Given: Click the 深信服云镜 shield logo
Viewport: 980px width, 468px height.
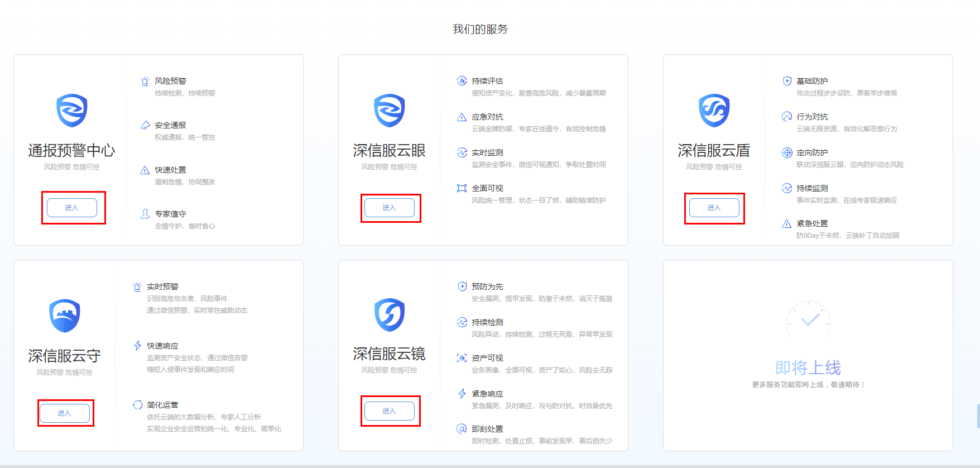Looking at the screenshot, I should click(x=390, y=314).
